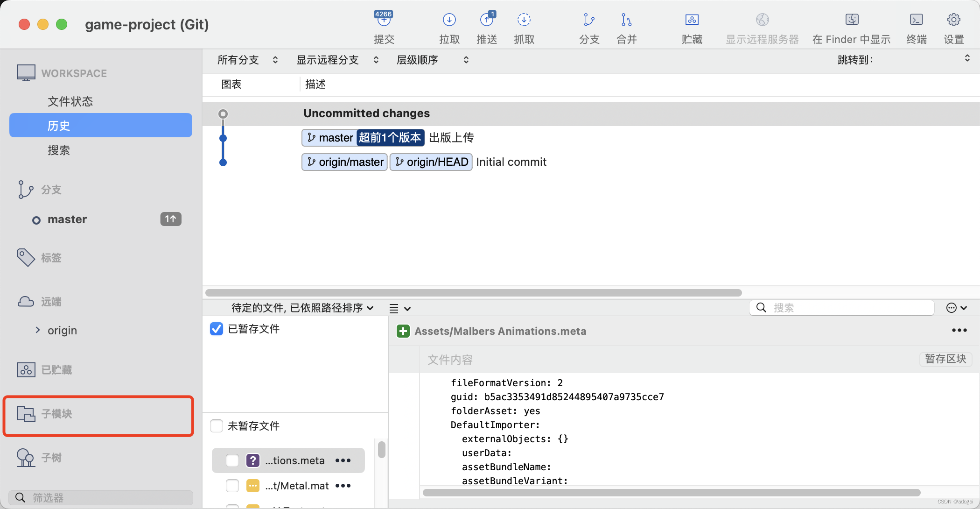980x509 pixels.
Task: Click the Push (推送) toolbar icon
Action: [487, 20]
